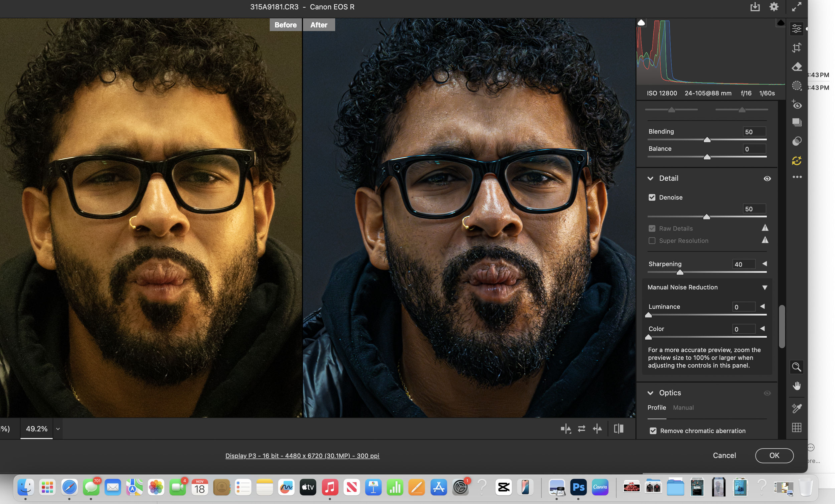Image resolution: width=835 pixels, height=504 pixels.
Task: Adjust the Sharpening slider handle
Action: pyautogui.click(x=679, y=272)
